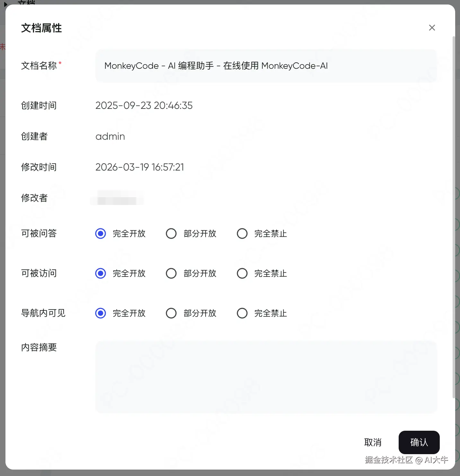Select 完全禁止 for 导航内可见
This screenshot has height=476, width=460.
point(242,313)
